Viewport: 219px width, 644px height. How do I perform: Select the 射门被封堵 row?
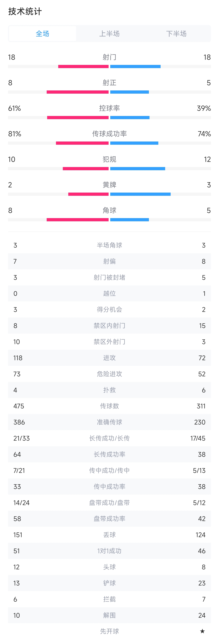109,278
